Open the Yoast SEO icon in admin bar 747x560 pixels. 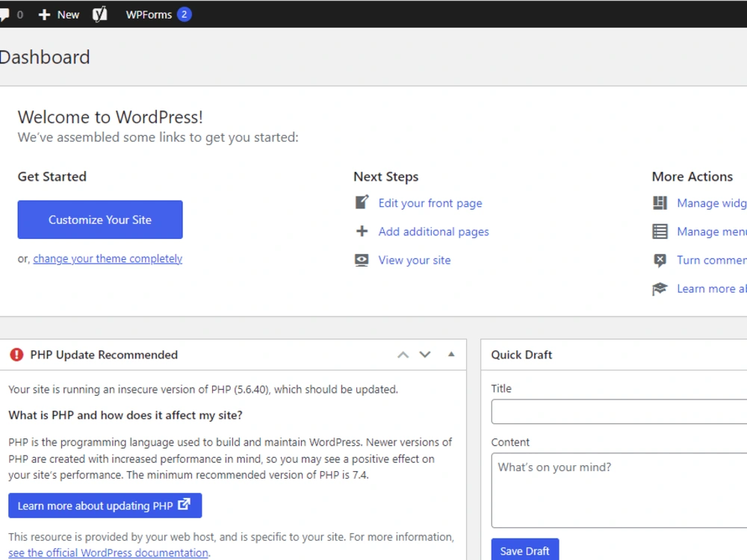click(99, 14)
